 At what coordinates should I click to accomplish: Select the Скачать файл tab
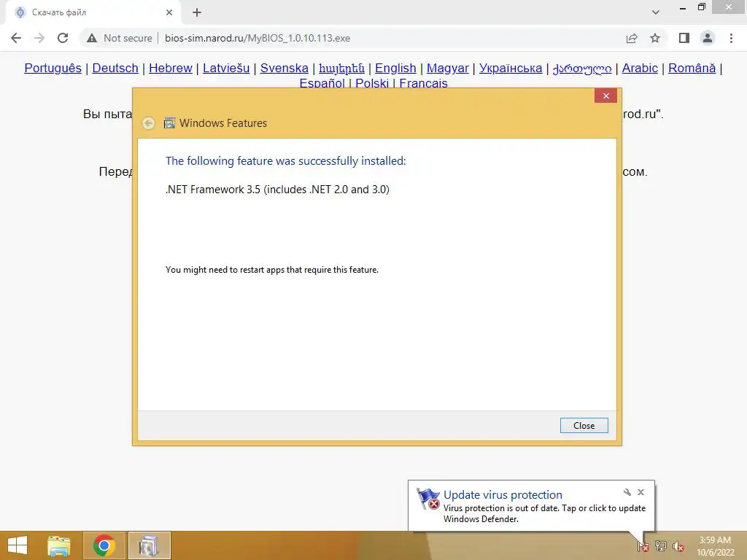(x=93, y=12)
